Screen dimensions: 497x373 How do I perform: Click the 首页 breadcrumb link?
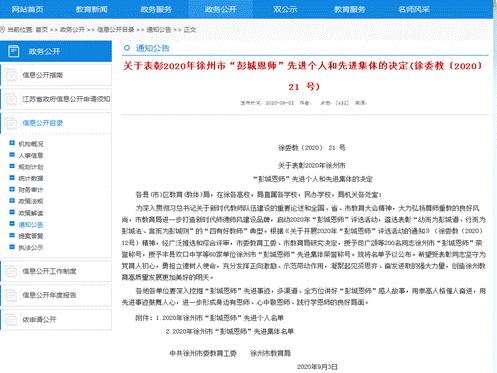(41, 30)
